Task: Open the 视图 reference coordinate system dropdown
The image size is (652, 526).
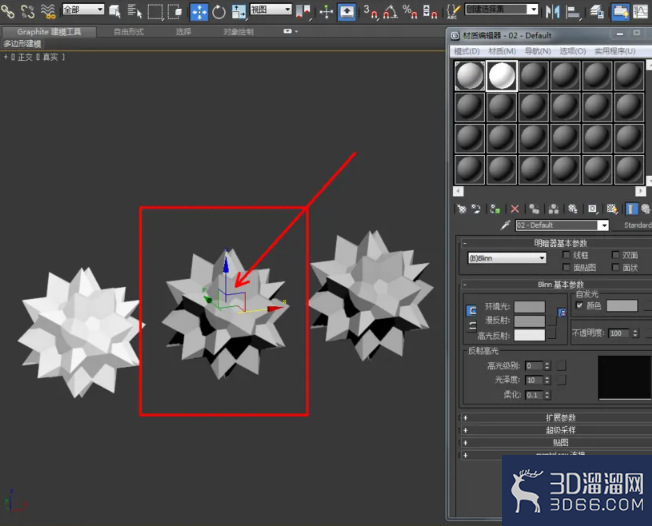Action: click(271, 9)
